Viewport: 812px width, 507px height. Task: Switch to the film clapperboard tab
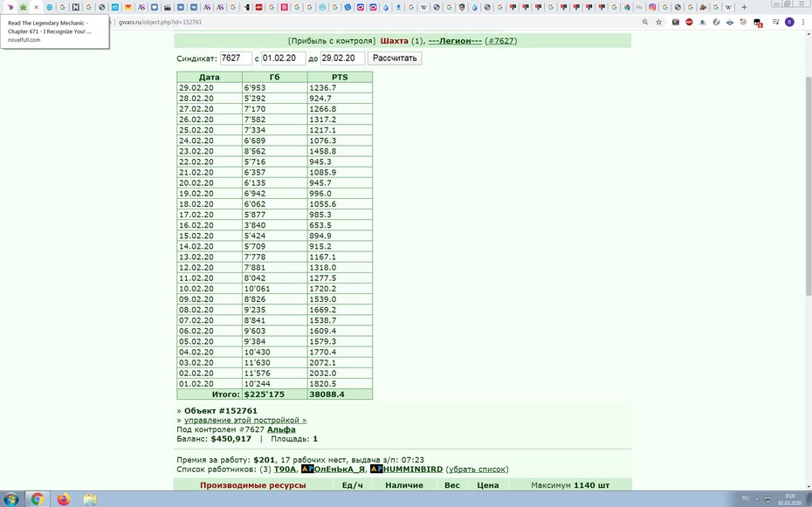(x=168, y=7)
